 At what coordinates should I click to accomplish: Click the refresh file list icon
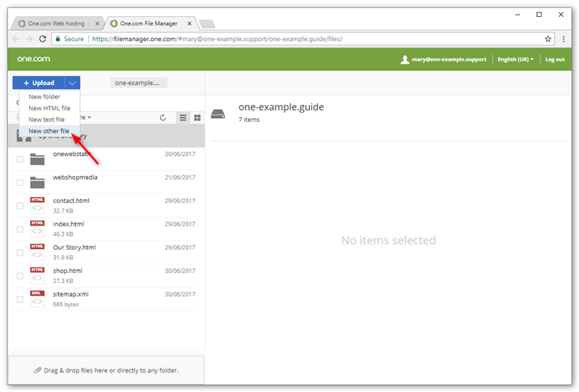coord(163,118)
